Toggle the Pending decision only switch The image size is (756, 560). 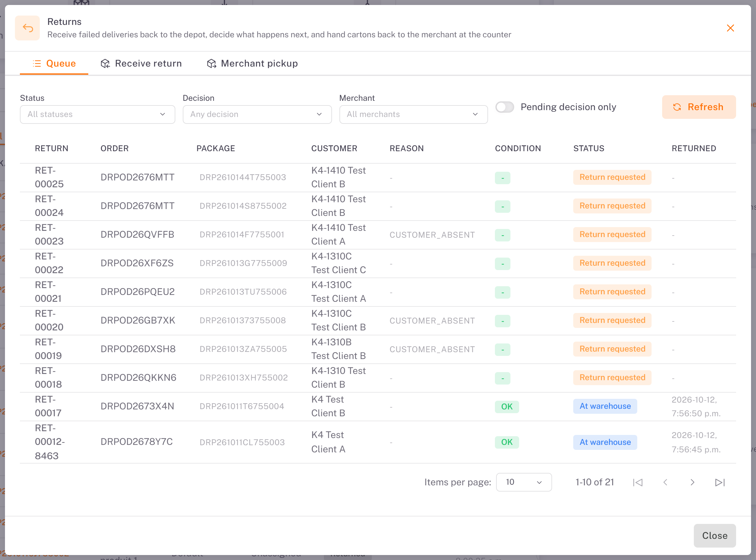pos(505,107)
